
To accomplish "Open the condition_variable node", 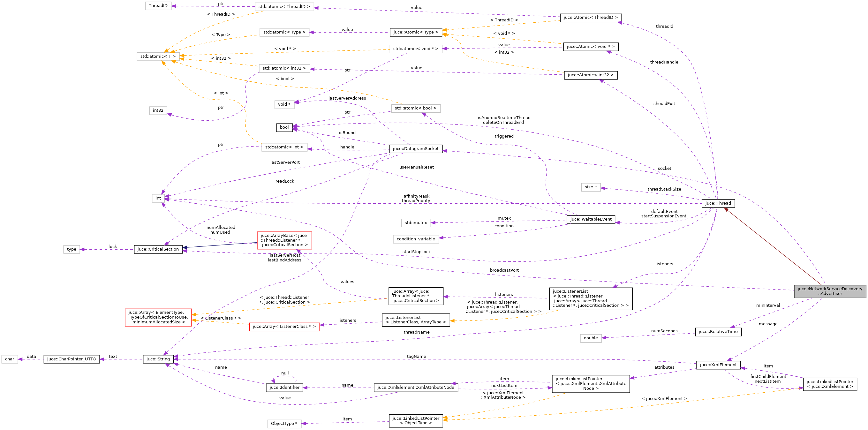I will click(416, 239).
